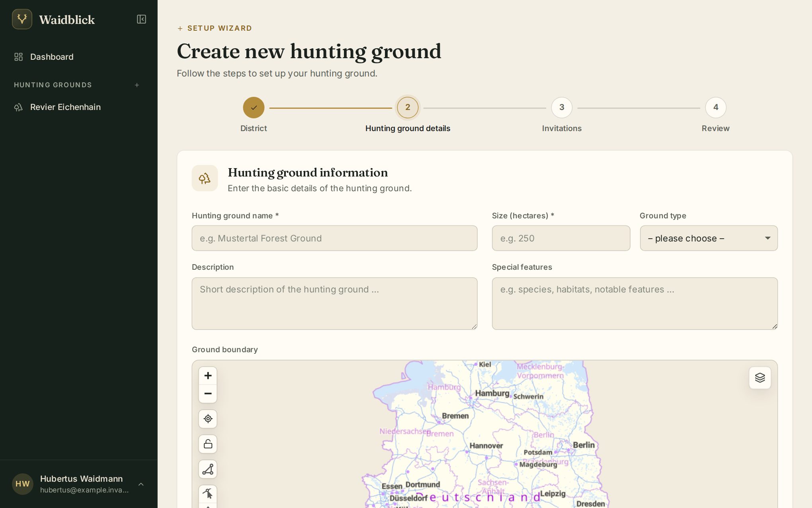Image resolution: width=812 pixels, height=508 pixels.
Task: Click into the Special features text area
Action: coord(635,304)
